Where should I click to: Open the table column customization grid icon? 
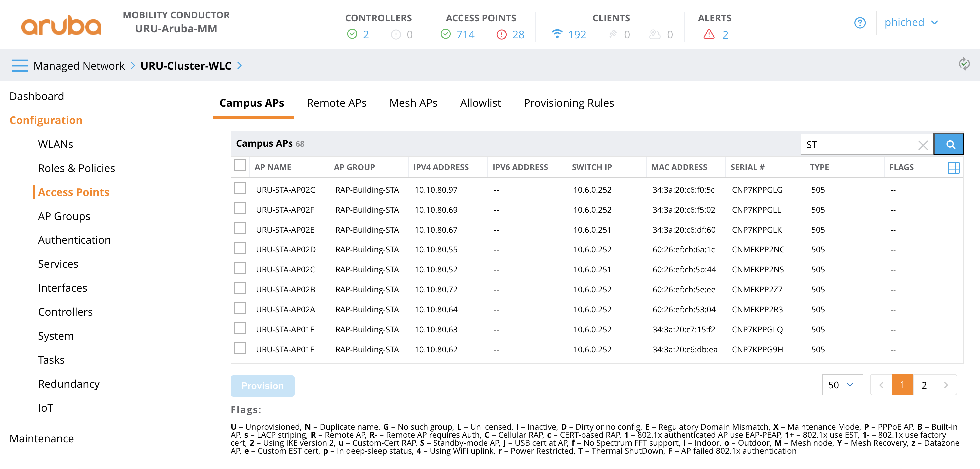click(x=953, y=168)
